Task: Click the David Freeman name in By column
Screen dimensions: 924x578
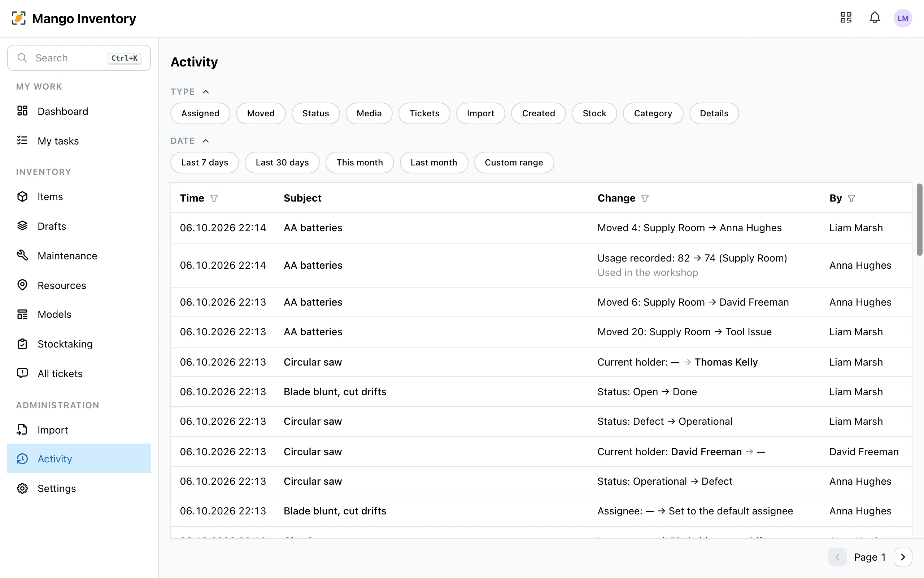Action: click(864, 452)
